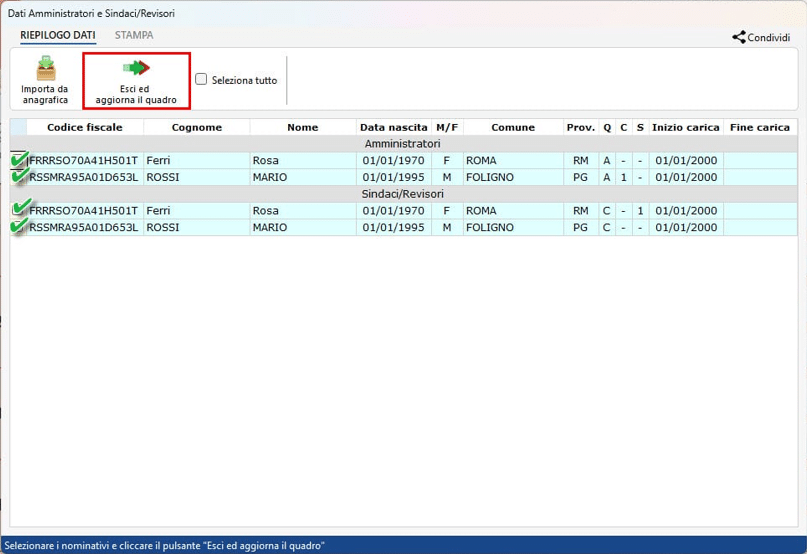Screen dimensions: 807x554
Task: Click the Codice fiscale column header
Action: coord(85,127)
